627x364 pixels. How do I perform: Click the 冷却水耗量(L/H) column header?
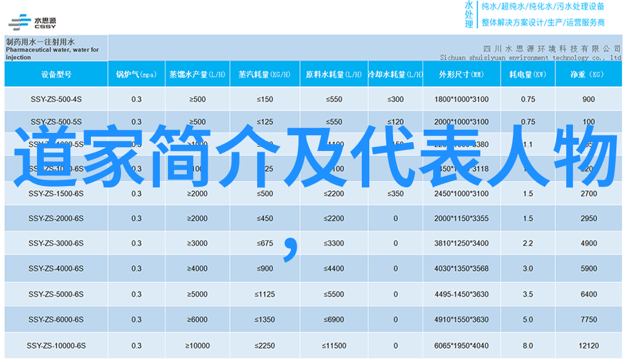395,74
